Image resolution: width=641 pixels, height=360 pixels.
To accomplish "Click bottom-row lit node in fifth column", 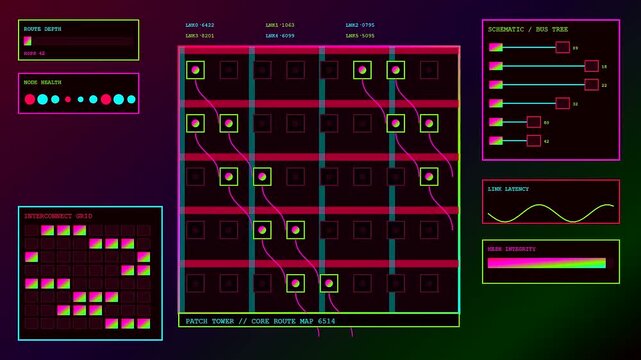I will click(x=329, y=283).
